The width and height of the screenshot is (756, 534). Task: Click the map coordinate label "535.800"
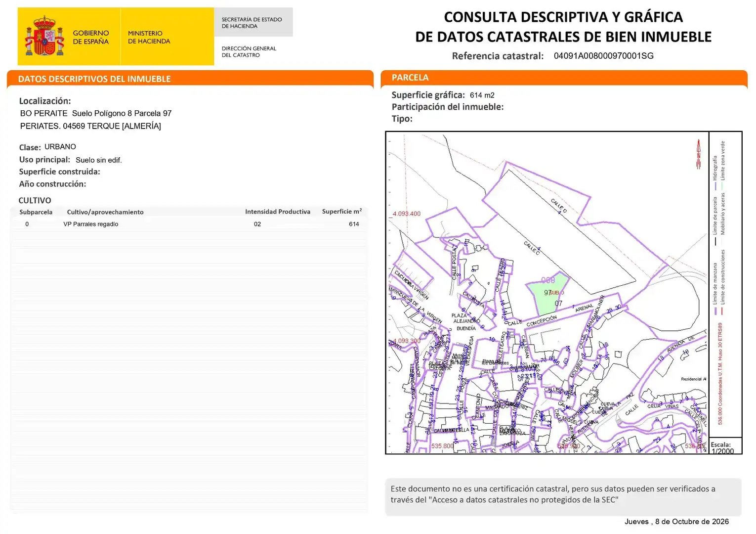442,446
